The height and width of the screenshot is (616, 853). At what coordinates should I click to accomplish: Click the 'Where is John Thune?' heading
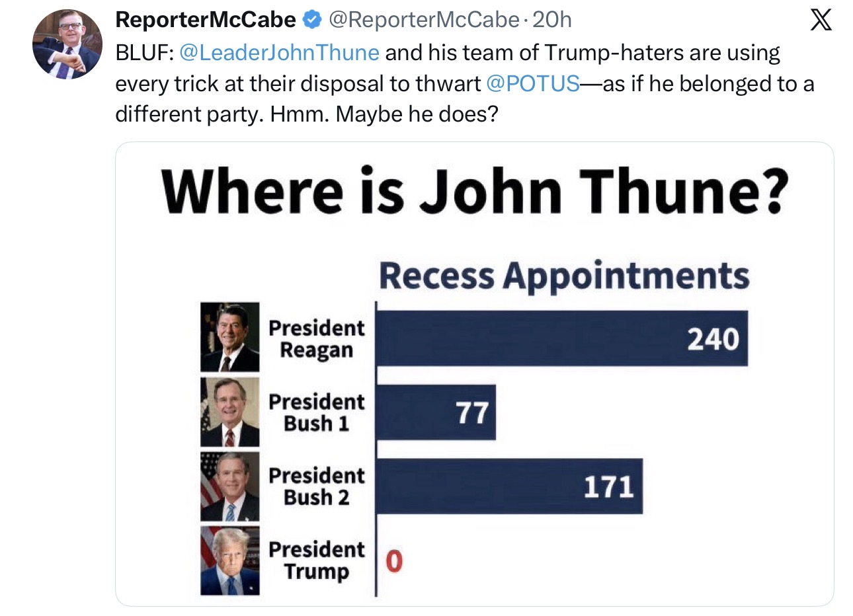pos(475,191)
